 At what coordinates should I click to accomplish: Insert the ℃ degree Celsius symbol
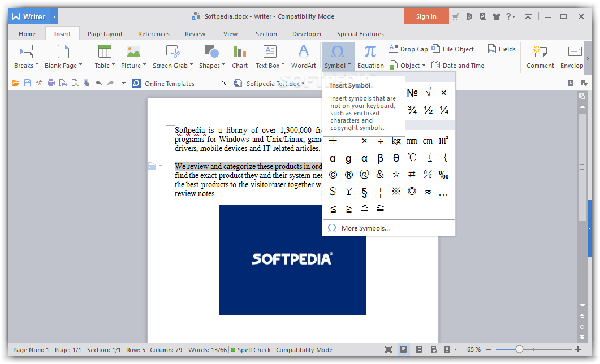point(412,158)
